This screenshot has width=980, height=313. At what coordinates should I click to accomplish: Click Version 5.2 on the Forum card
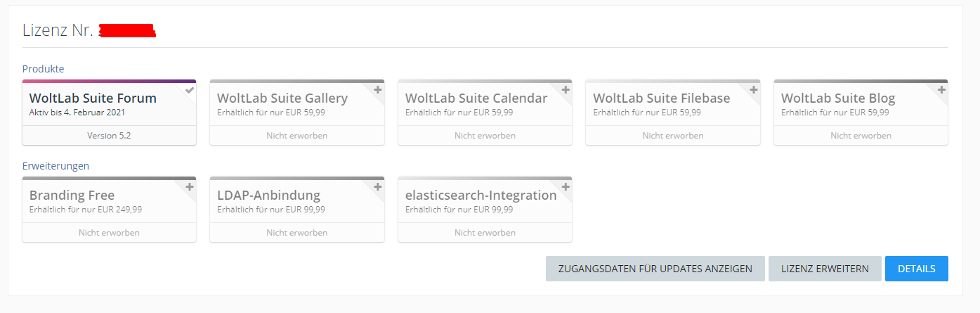[109, 136]
